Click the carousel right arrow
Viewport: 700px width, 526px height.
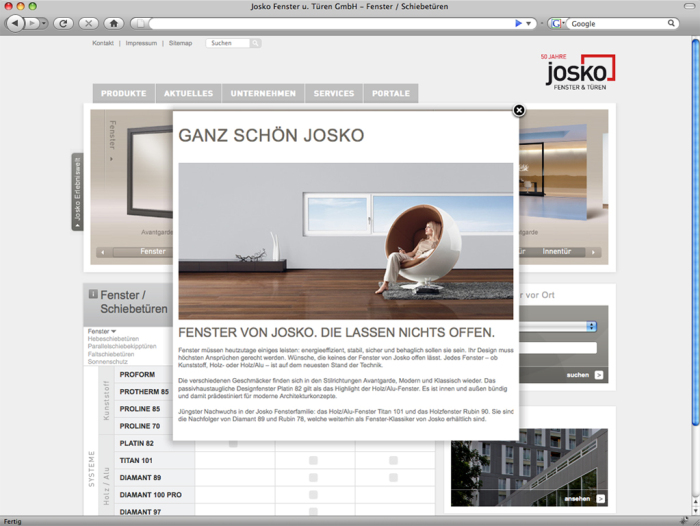point(593,252)
